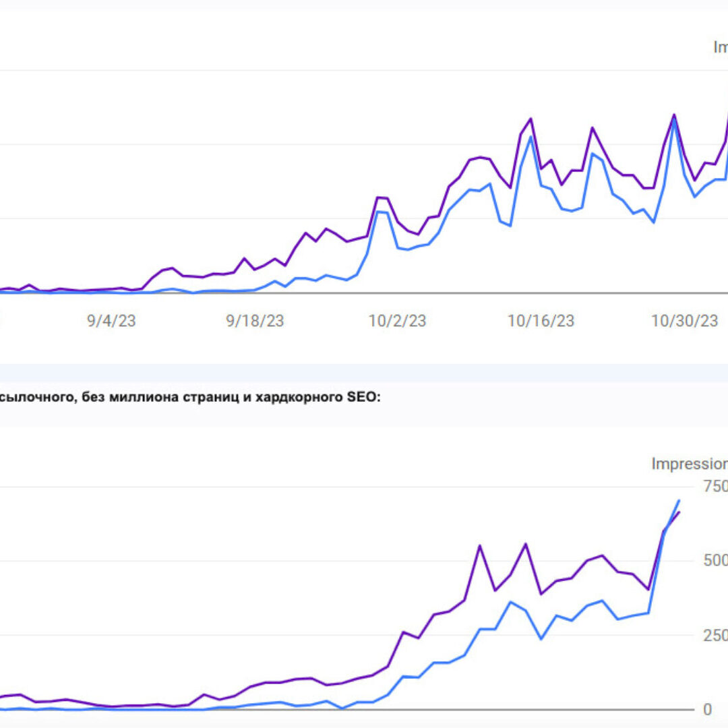This screenshot has height=728, width=728.
Task: Click the cut-off label at upper chart's top right
Action: tap(721, 47)
